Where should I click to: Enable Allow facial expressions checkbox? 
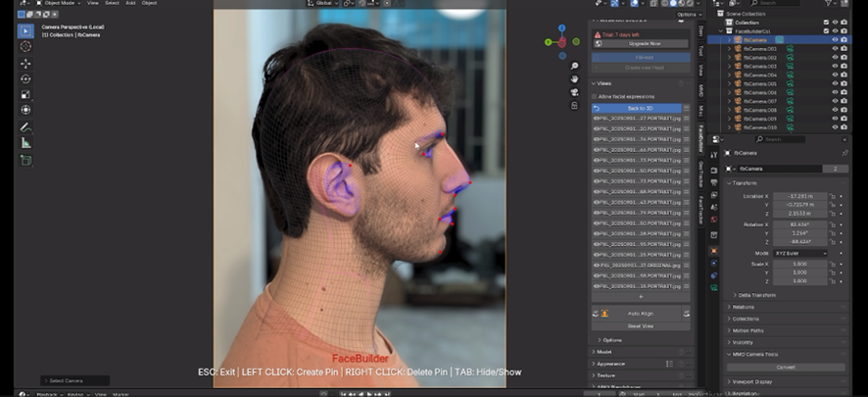[x=595, y=96]
